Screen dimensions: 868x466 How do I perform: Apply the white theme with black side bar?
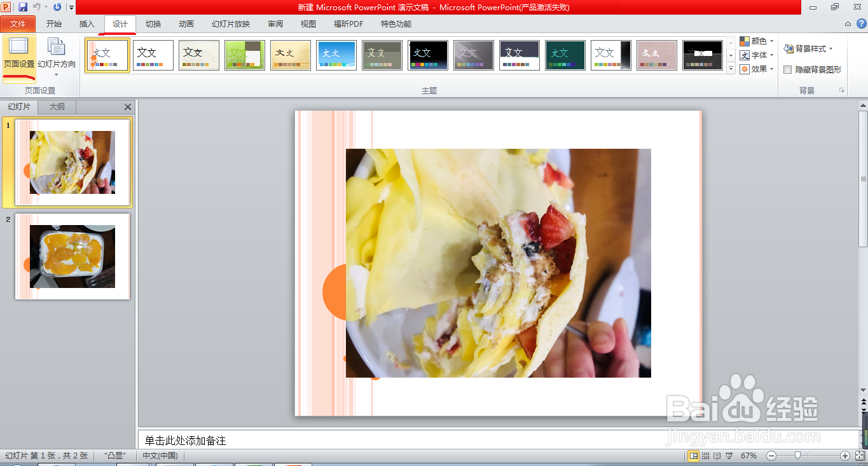tap(611, 55)
